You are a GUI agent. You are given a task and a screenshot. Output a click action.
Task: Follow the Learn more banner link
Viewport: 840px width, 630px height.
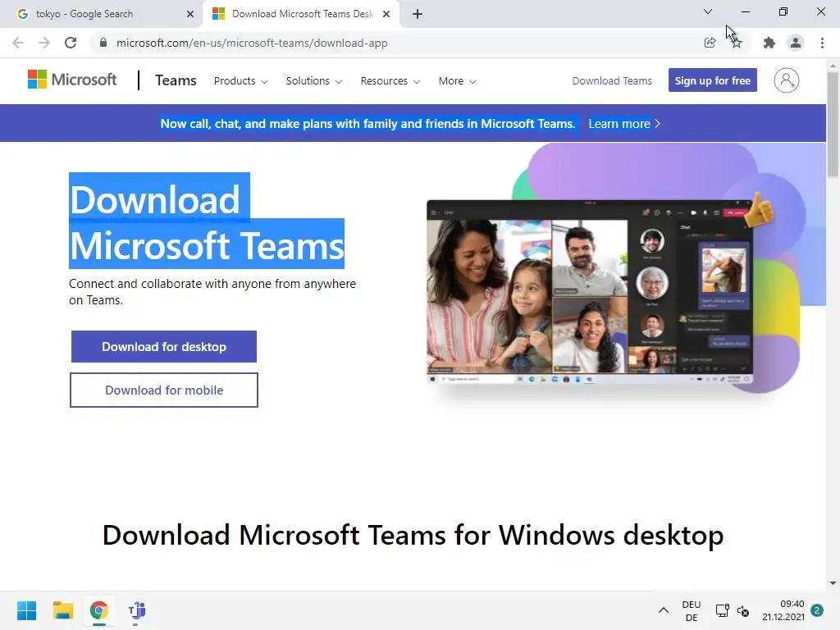click(624, 124)
